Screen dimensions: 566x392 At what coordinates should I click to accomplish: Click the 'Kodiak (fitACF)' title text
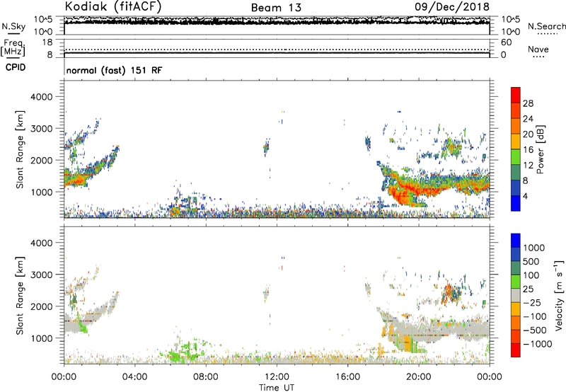(113, 6)
